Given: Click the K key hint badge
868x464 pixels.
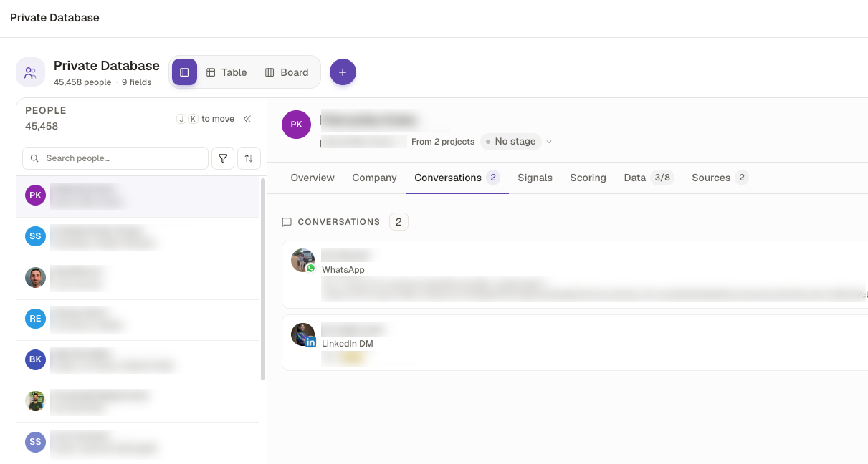Looking at the screenshot, I should pyautogui.click(x=193, y=119).
